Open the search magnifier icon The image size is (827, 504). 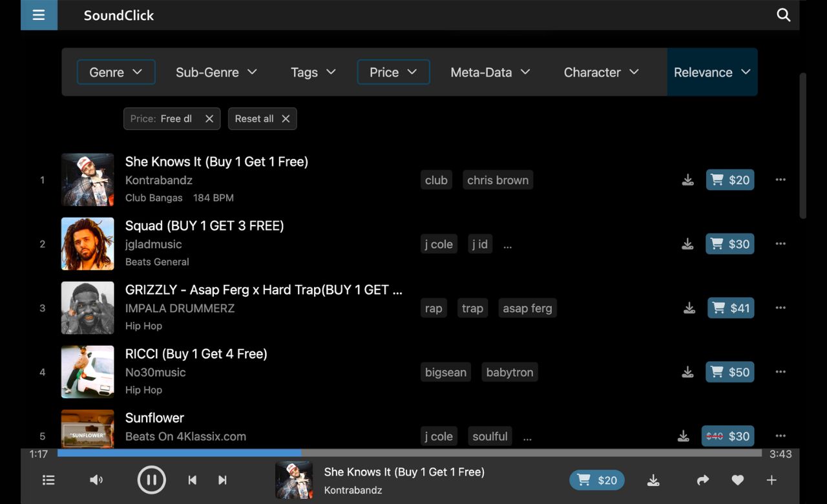[783, 15]
